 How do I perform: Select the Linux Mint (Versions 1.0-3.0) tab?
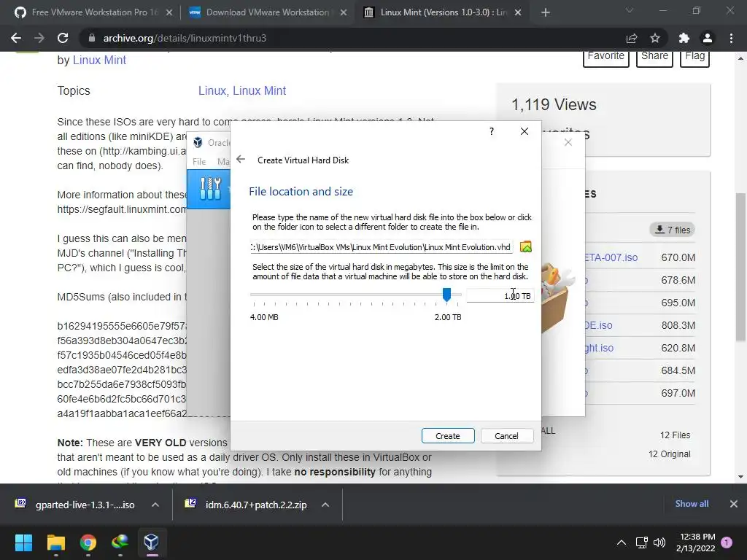tap(443, 12)
